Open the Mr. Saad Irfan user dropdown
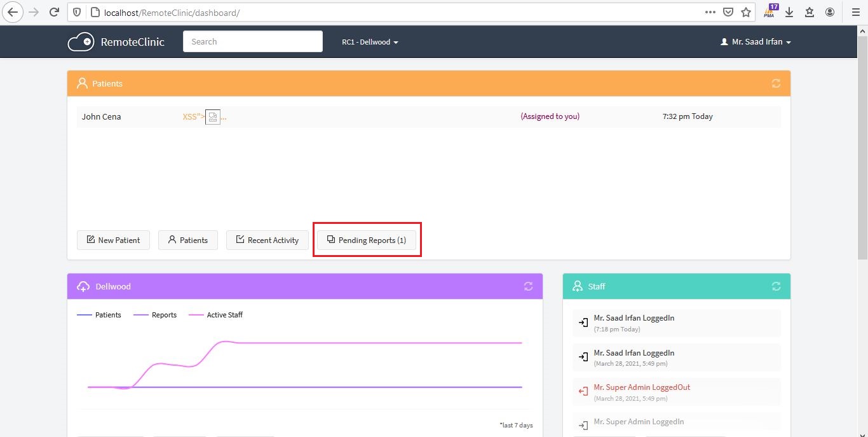 [x=756, y=42]
